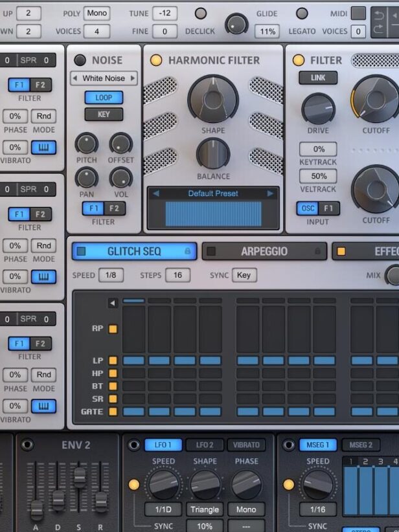The image size is (399, 532).
Task: Click the GLIDE 11% value field
Action: coord(266,31)
